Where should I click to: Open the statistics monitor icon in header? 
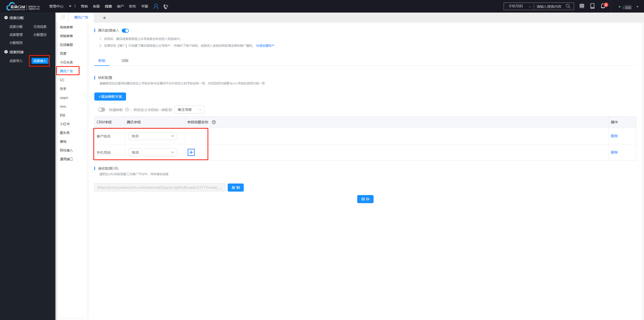(x=582, y=6)
